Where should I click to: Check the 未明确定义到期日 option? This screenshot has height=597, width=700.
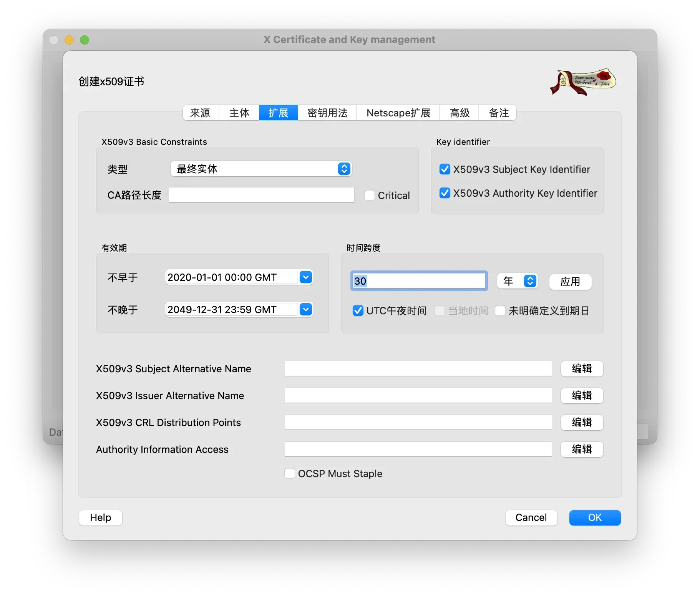pos(500,311)
